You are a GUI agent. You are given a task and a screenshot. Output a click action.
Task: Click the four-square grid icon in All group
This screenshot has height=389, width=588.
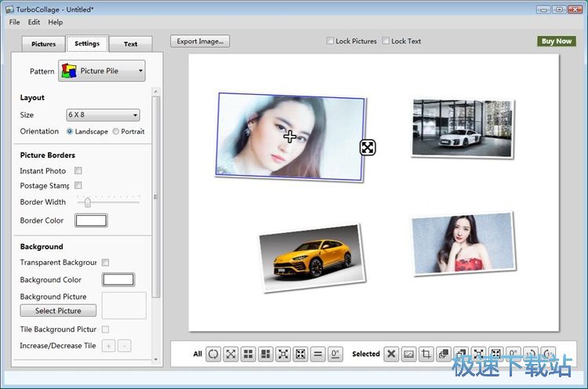[248, 354]
